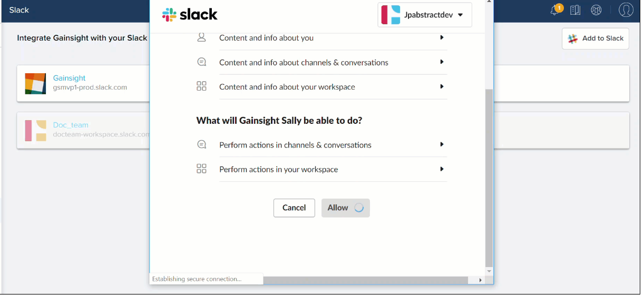Expand Content and info about you
This screenshot has width=644, height=295.
(x=333, y=37)
